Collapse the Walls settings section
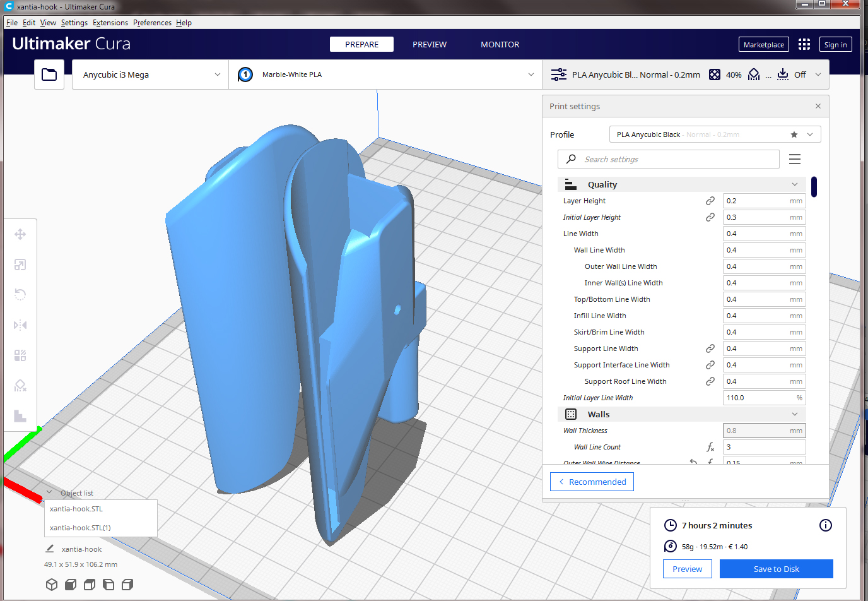The image size is (868, 601). click(x=682, y=414)
